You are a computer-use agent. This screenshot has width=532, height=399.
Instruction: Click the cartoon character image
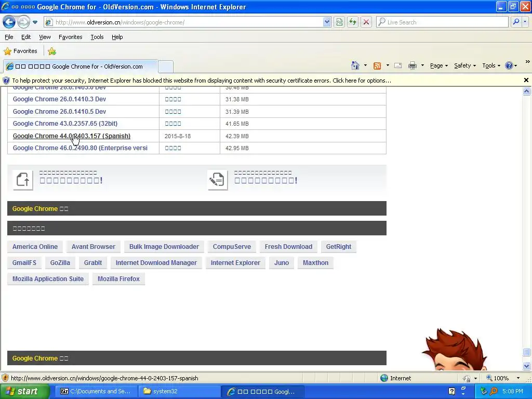pos(455,350)
